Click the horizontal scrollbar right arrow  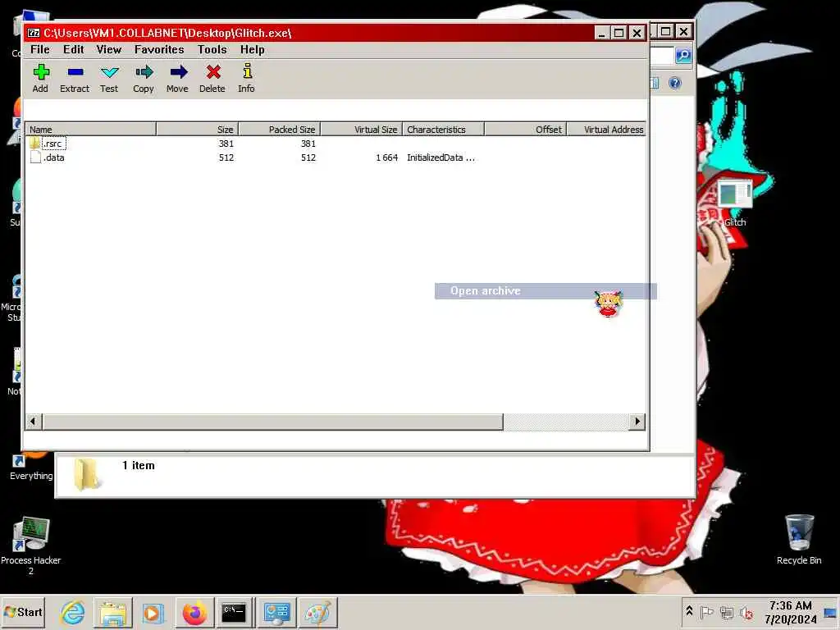coord(637,421)
